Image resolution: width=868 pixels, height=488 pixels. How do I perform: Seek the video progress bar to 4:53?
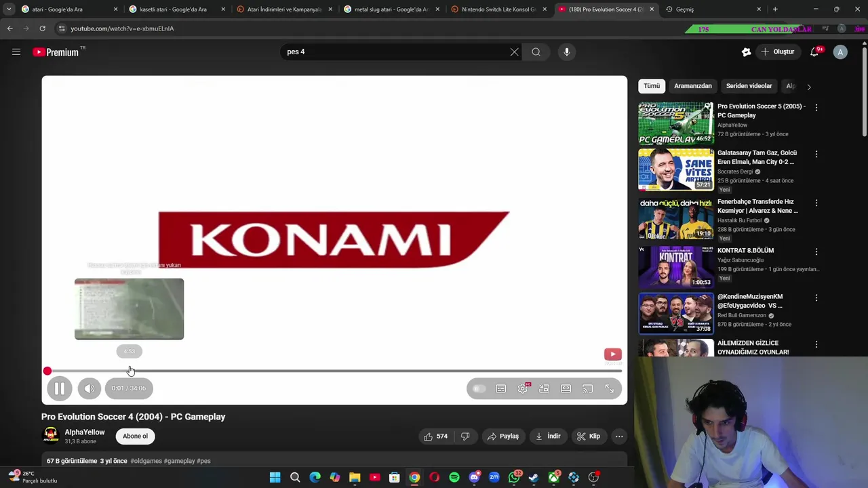pos(130,371)
